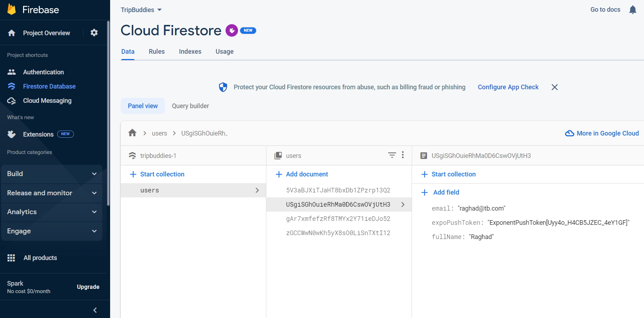Switch to Query builder view
The image size is (644, 318).
pyautogui.click(x=190, y=106)
